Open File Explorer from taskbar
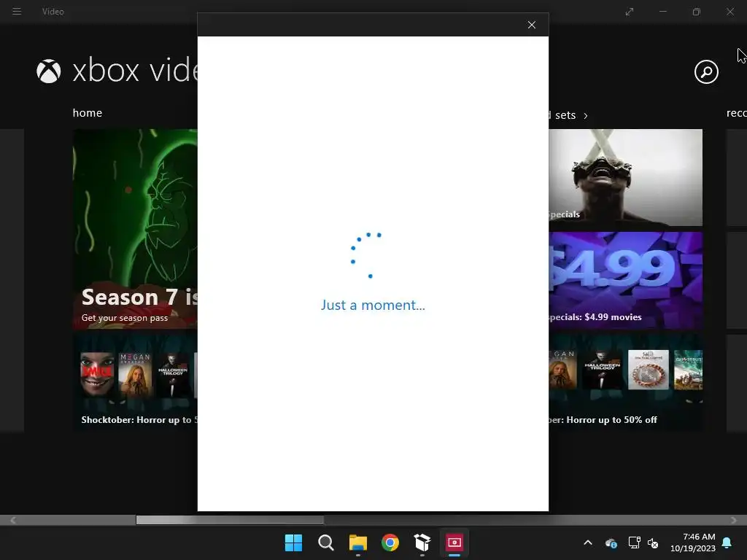747x560 pixels. click(357, 542)
